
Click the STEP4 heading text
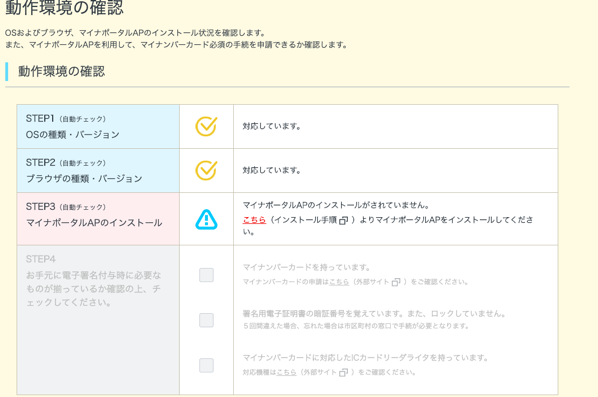40,259
